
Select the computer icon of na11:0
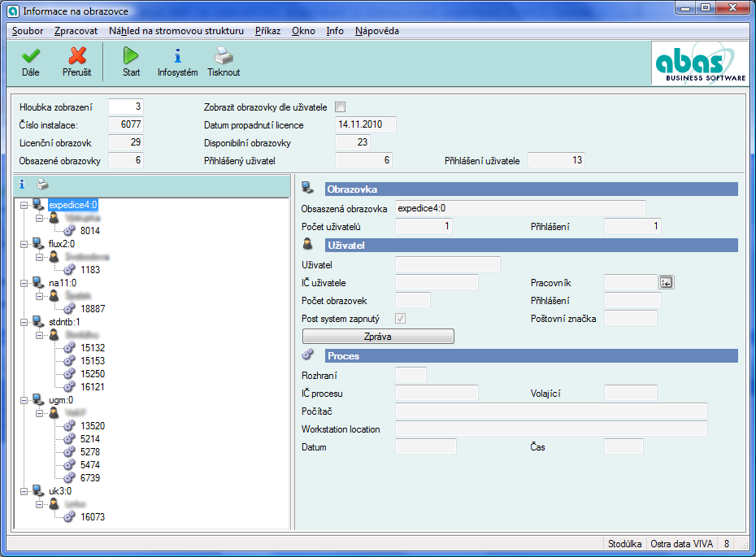38,283
